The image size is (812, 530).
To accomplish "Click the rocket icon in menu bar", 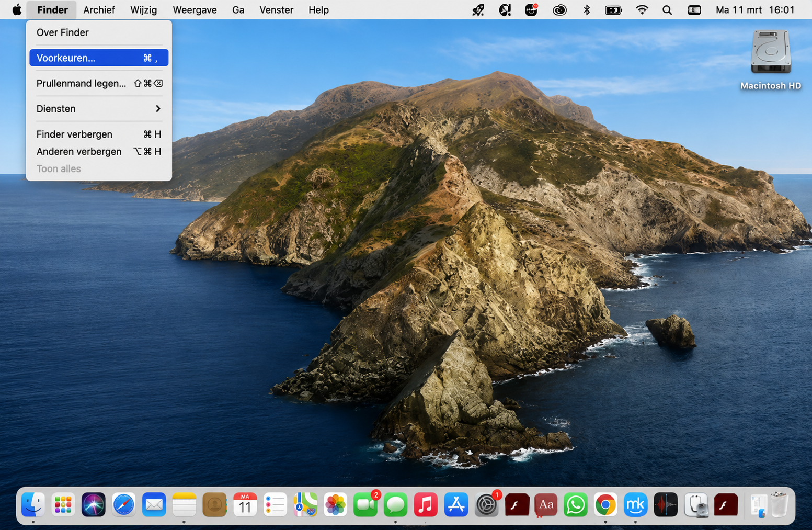I will point(478,10).
